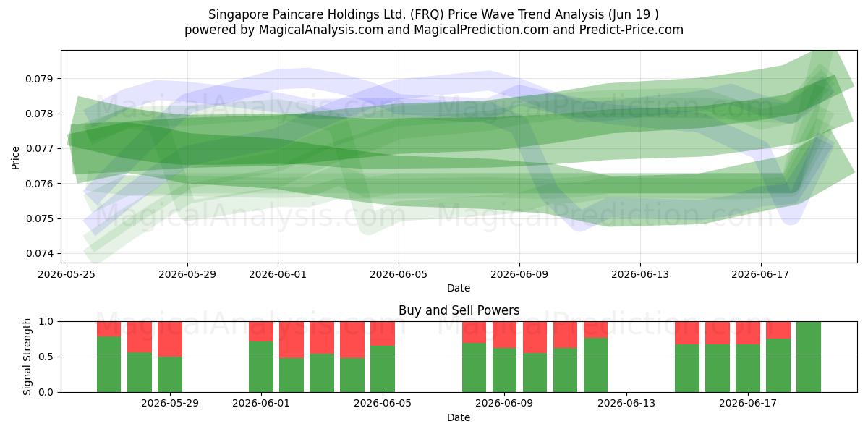Screen dimensions: 868x434
Task: Select the 0.077 price tick label
Action: (x=41, y=148)
